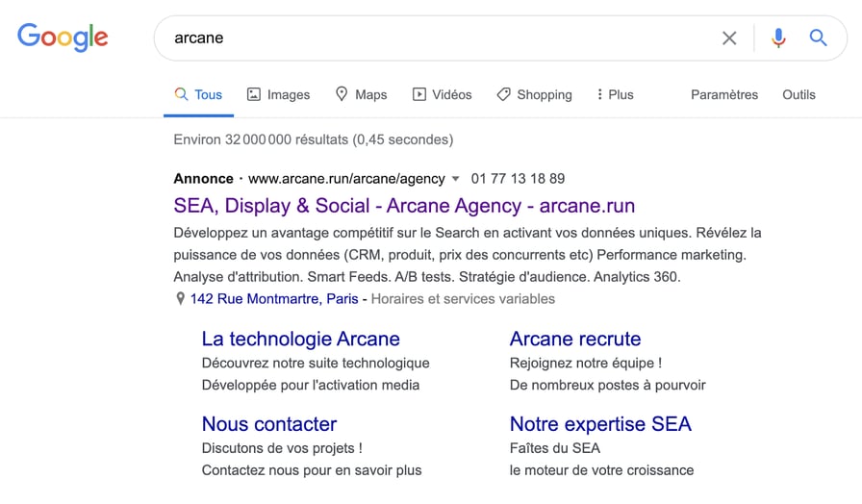Click phone number 01 77 13 18 89
The height and width of the screenshot is (504, 862).
pyautogui.click(x=518, y=179)
